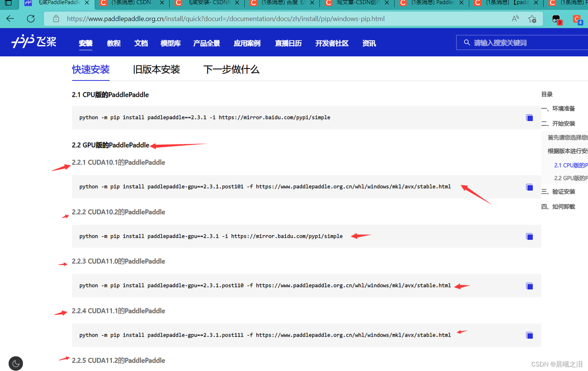Go back using the browser back arrow
Viewport: 588px width, 371px height.
(x=10, y=18)
